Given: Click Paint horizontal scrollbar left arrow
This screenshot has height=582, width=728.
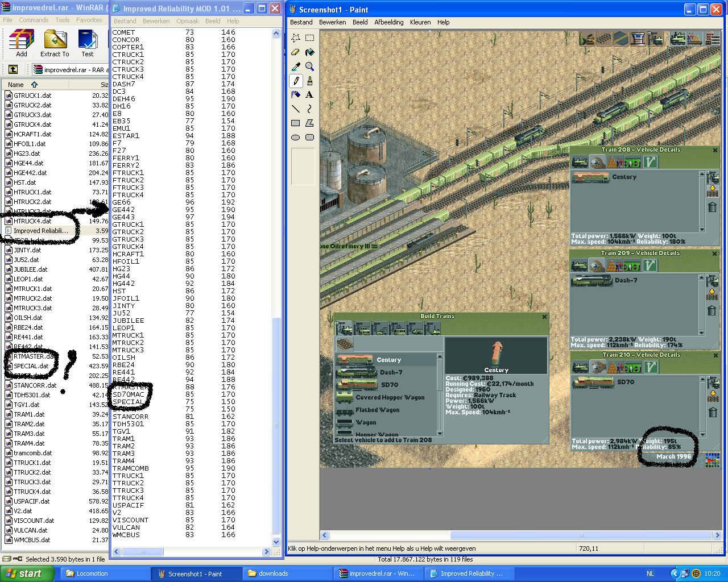Looking at the screenshot, I should click(x=325, y=535).
